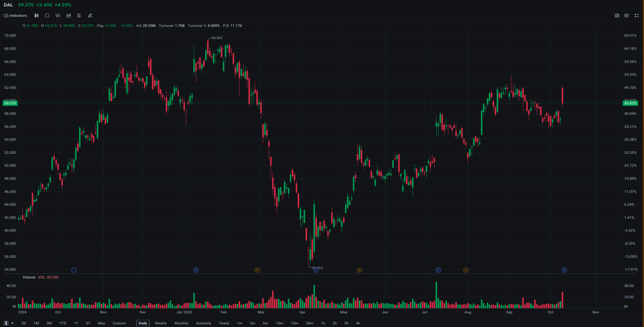Toggle the chart-with-overlay icon after VS
The image size is (644, 327).
(x=68, y=16)
